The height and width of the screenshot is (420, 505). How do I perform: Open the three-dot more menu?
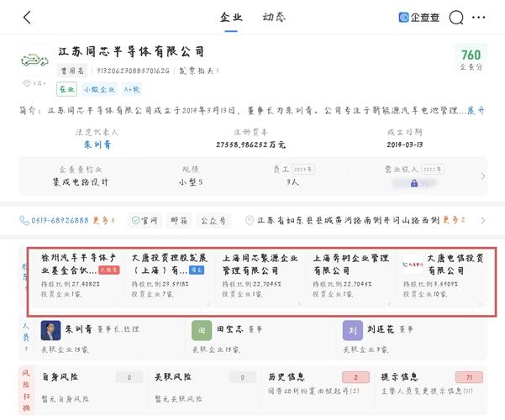(479, 18)
